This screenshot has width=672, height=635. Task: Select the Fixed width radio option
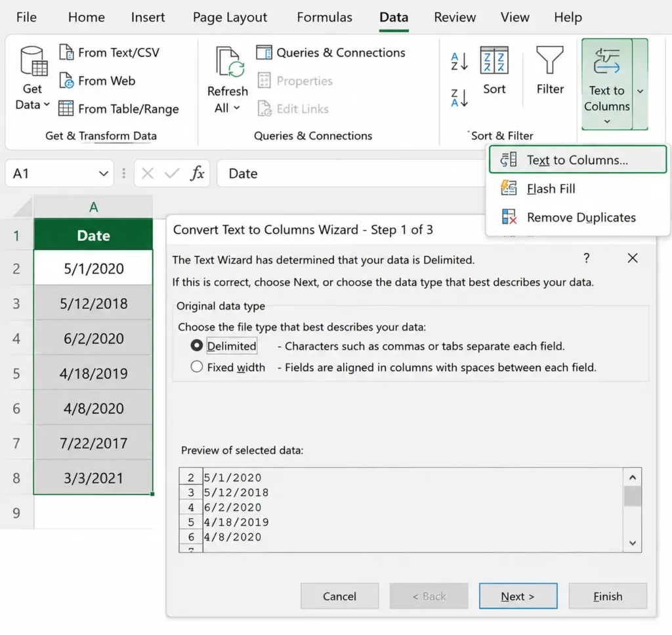[197, 367]
